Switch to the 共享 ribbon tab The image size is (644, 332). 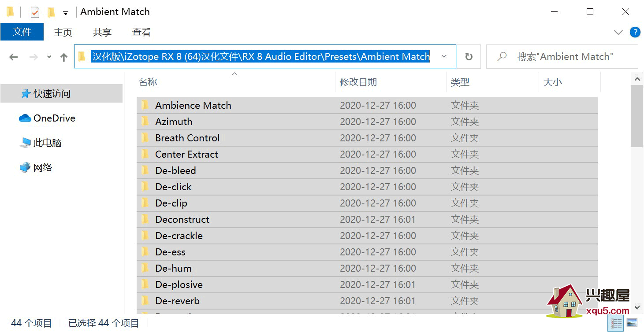[102, 32]
